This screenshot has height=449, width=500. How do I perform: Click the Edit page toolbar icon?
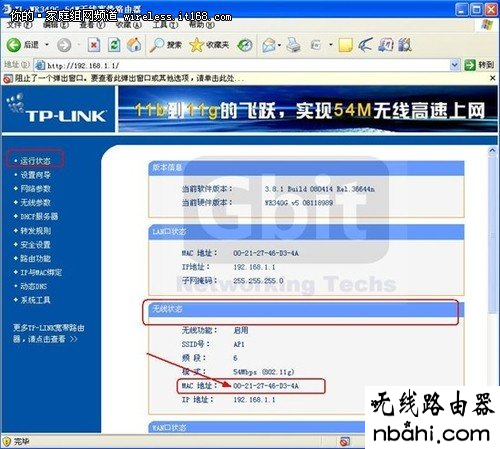(315, 45)
